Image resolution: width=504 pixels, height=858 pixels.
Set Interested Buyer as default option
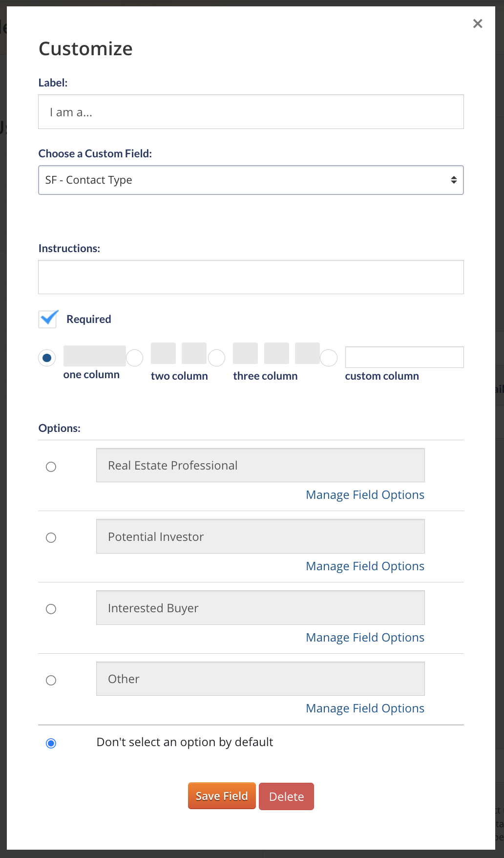click(x=51, y=609)
